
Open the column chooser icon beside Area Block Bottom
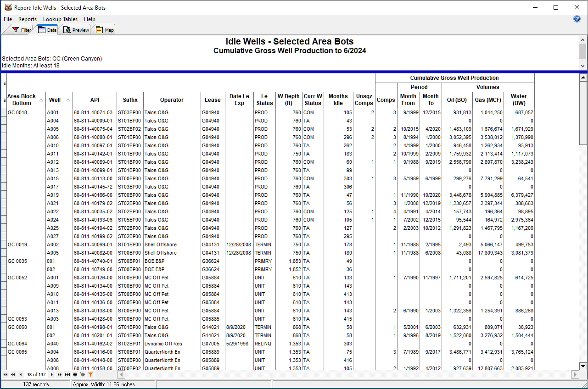coord(4,100)
